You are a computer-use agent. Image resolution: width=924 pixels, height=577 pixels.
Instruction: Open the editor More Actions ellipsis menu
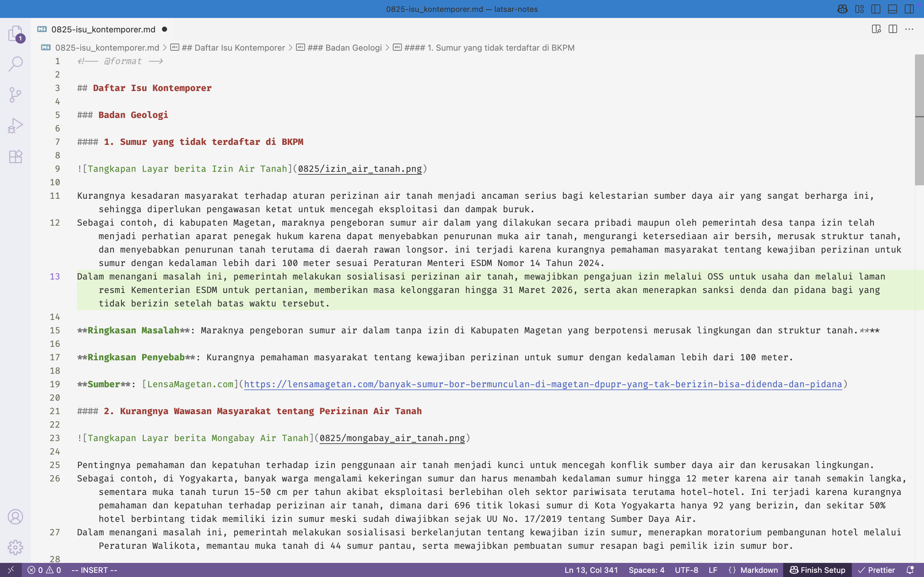(x=909, y=29)
